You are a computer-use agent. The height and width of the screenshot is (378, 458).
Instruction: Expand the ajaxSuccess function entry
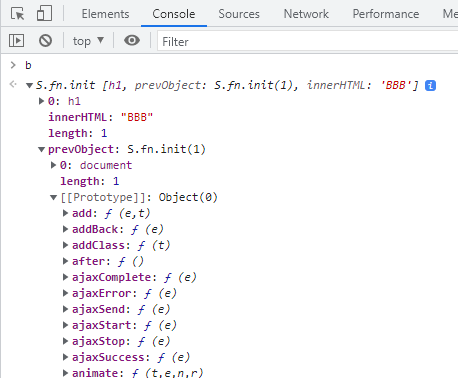[65, 357]
